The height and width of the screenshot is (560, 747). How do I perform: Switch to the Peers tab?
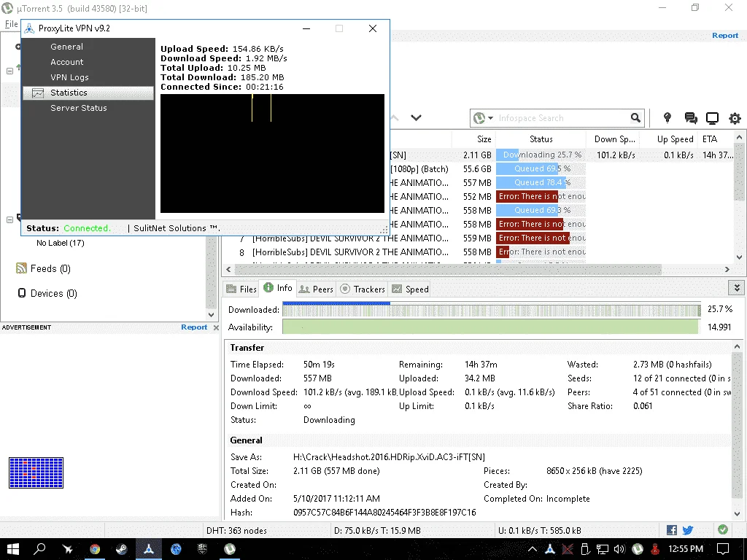click(317, 289)
